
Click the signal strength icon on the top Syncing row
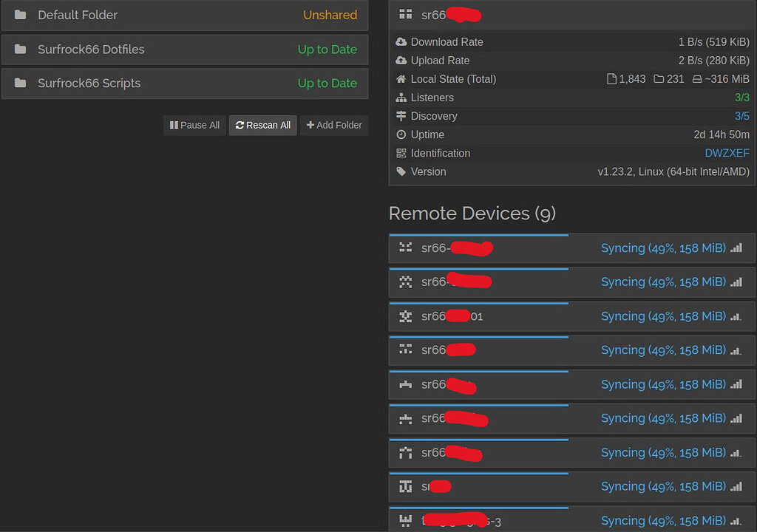(736, 248)
